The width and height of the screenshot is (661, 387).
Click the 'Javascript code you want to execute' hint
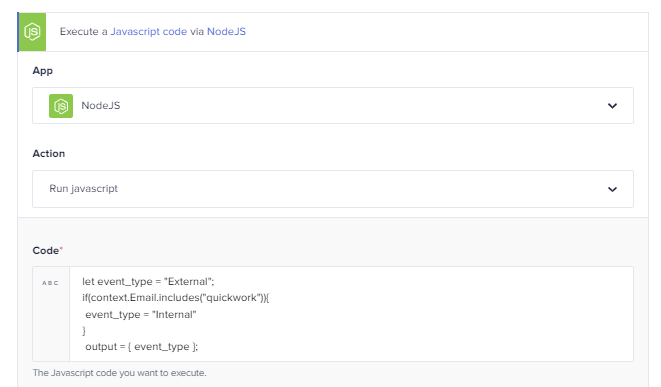click(x=119, y=373)
